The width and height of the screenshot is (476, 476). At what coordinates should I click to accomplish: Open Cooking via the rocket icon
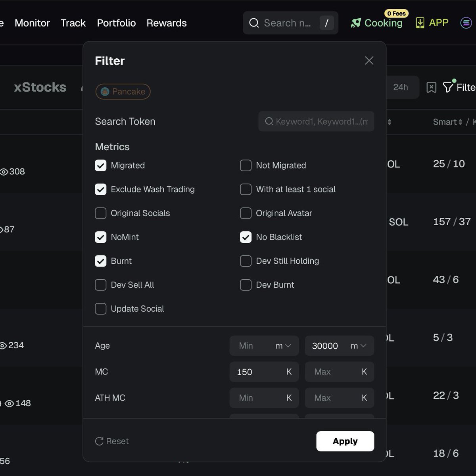tap(356, 23)
